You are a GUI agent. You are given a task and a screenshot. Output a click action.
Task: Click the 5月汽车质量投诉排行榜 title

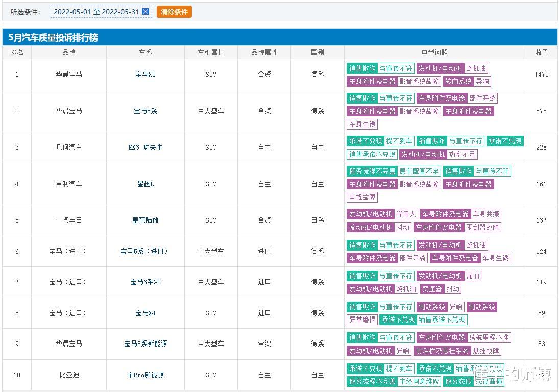pos(53,37)
